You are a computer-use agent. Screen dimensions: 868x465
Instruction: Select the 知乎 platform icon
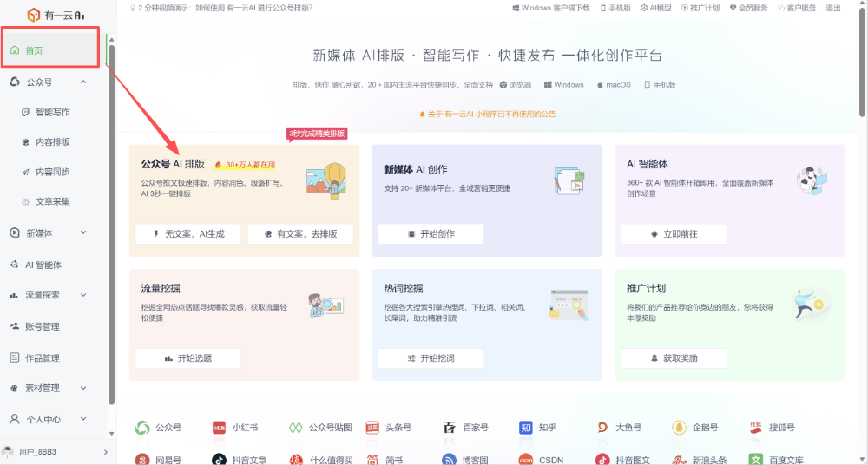coord(526,428)
